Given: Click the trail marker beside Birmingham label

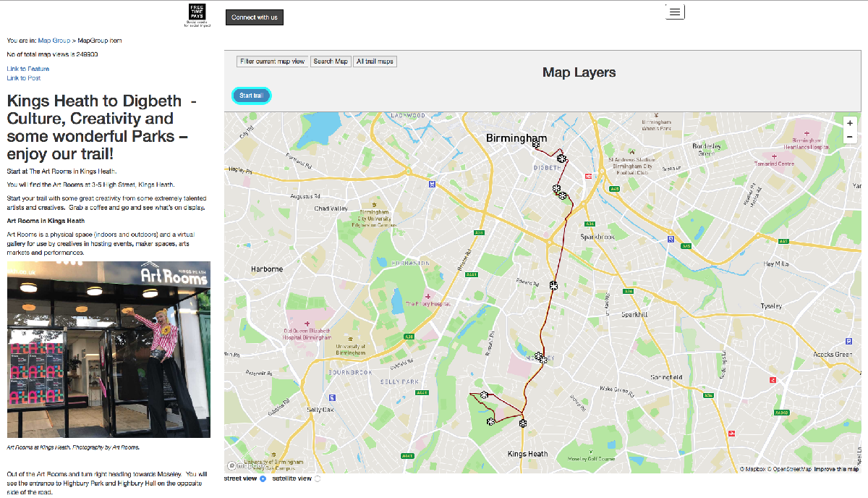Looking at the screenshot, I should [x=536, y=145].
